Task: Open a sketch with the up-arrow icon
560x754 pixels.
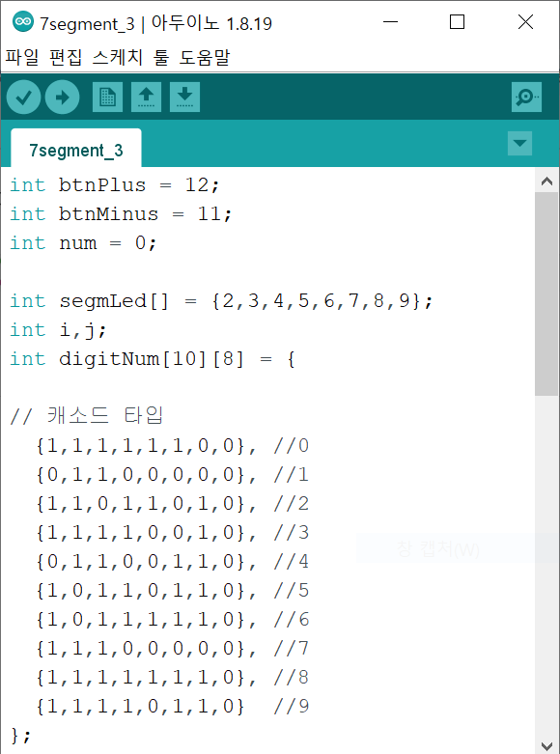Action: click(146, 98)
